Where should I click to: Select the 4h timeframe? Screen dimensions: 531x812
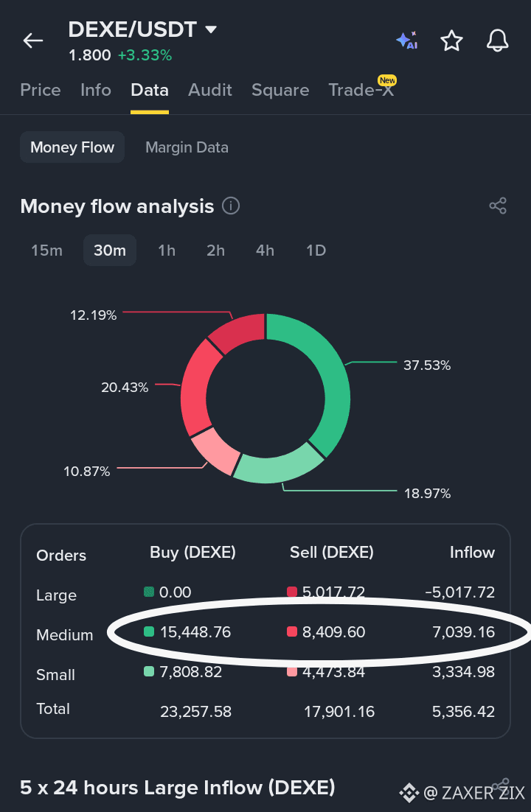(265, 250)
